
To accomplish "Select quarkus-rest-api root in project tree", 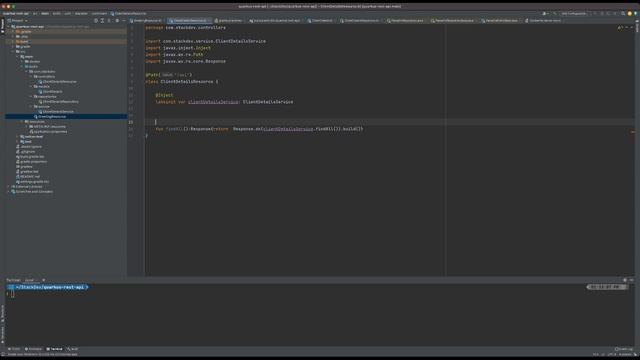I will (x=30, y=27).
